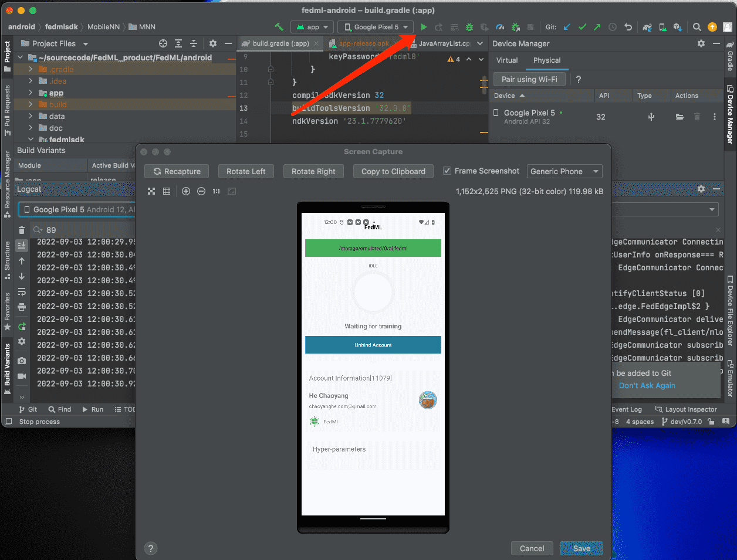Open the SDK Manager icon
Viewport: 737px width, 560px height.
point(678,27)
